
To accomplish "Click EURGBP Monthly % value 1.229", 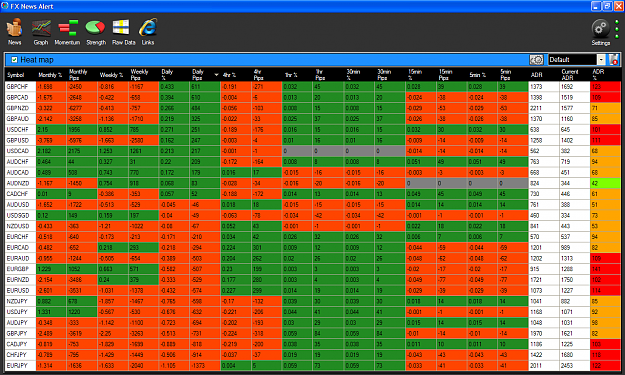I will pyautogui.click(x=51, y=269).
